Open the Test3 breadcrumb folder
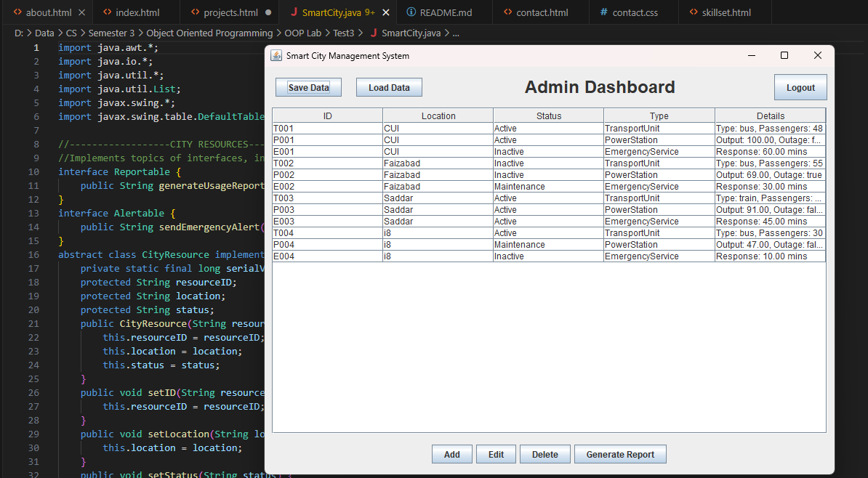This screenshot has height=478, width=868. coord(344,33)
